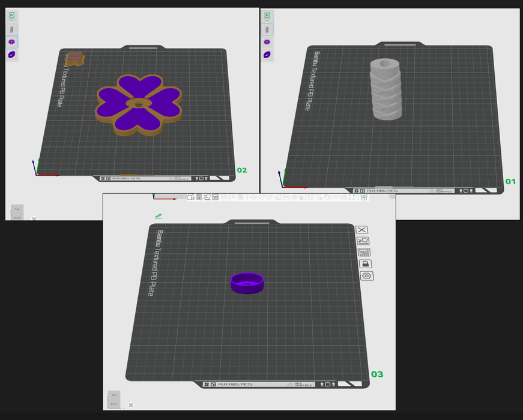The image size is (523, 420).
Task: Select purple clover thumbnail in plate 01 window
Action: (x=267, y=42)
